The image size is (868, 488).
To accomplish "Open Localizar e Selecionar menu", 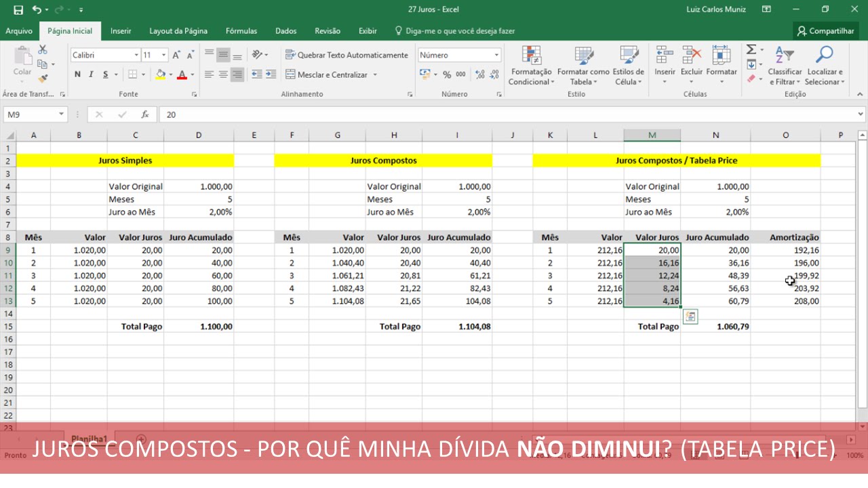I will (825, 66).
